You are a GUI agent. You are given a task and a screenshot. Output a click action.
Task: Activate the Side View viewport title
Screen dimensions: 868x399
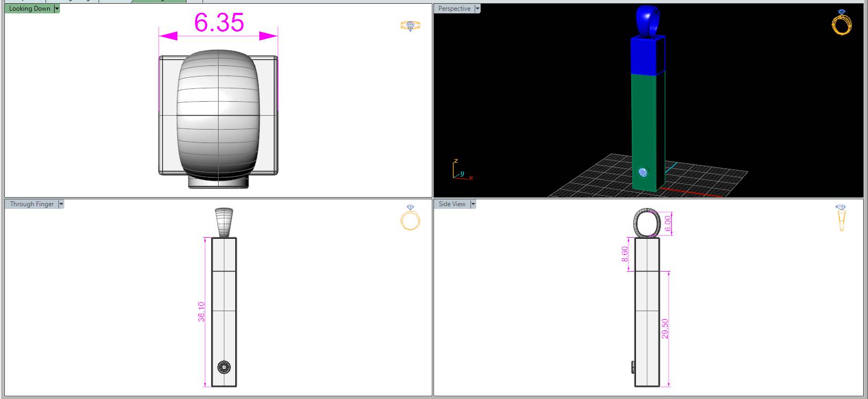pos(452,204)
